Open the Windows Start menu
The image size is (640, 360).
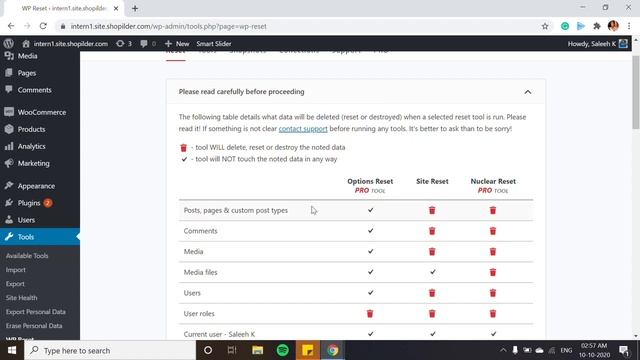(x=12, y=350)
